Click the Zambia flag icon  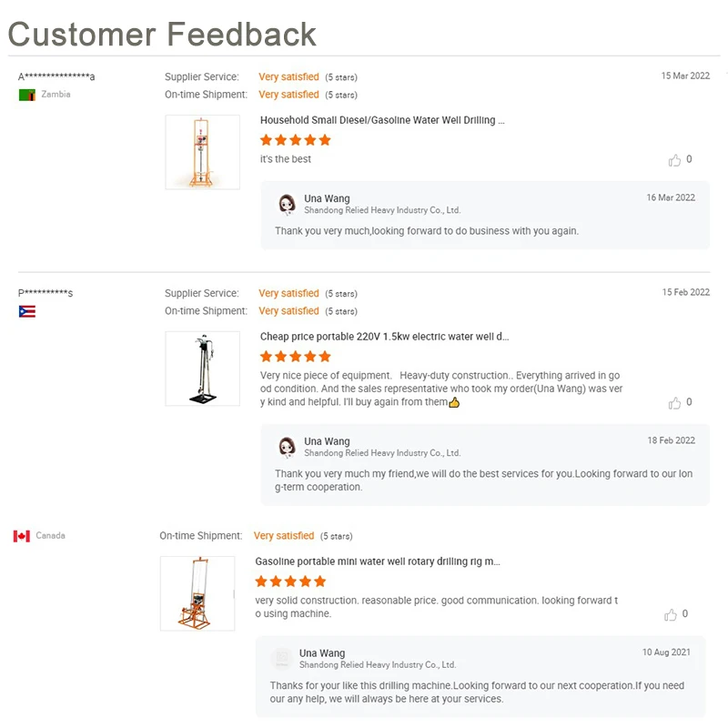[27, 95]
